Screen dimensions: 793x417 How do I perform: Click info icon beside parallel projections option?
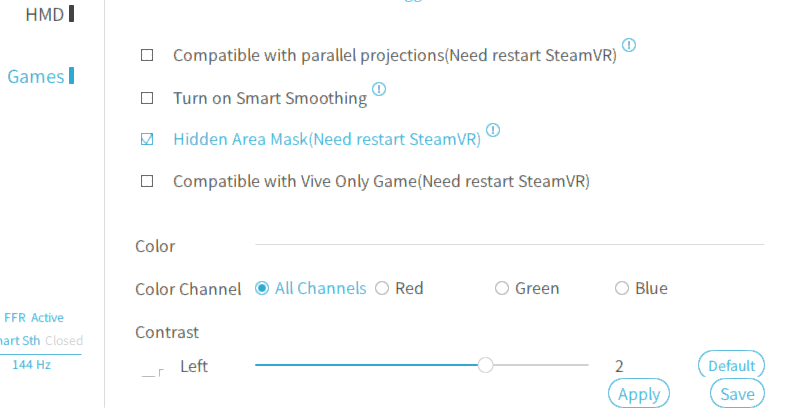[629, 45]
